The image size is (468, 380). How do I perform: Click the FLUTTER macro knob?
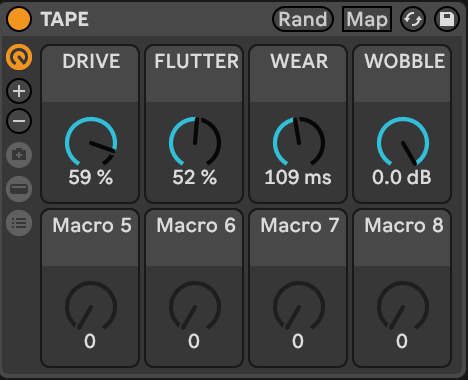tap(195, 142)
